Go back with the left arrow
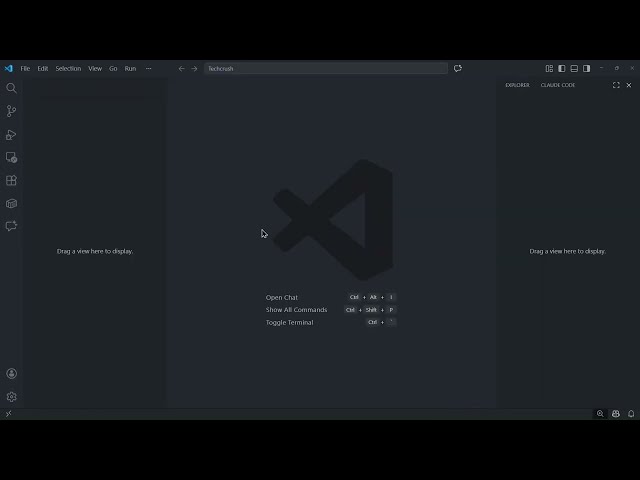Viewport: 640px width, 480px height. 182,69
